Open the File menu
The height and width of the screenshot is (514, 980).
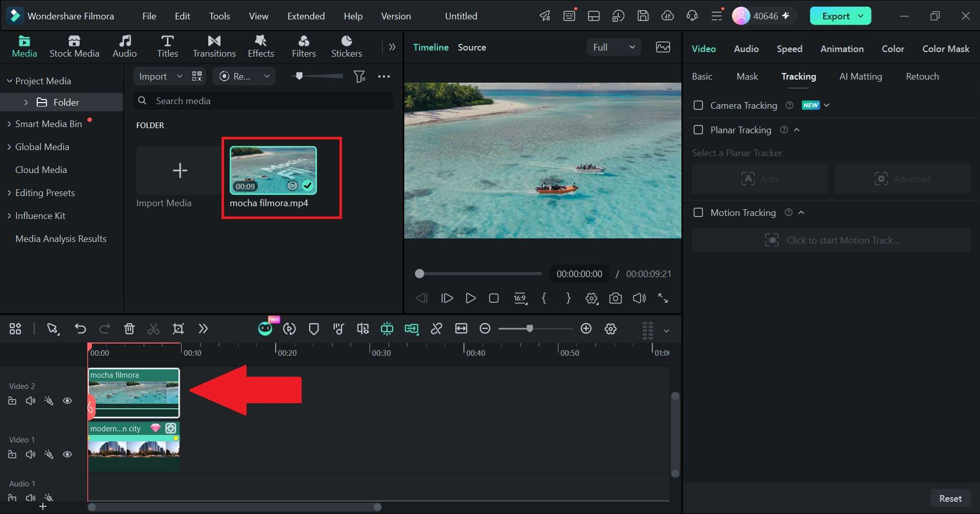coord(149,16)
